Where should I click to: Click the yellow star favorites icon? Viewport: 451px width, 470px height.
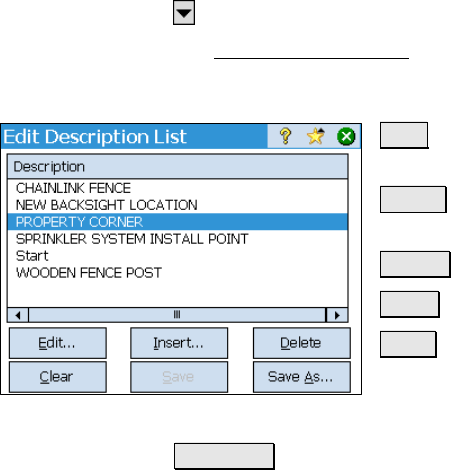[315, 136]
